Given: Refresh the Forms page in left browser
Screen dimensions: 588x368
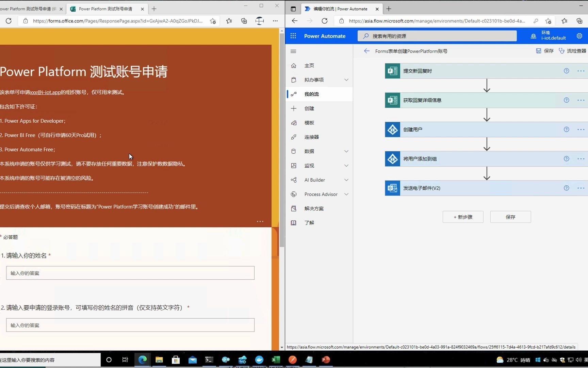Looking at the screenshot, I should coord(9,21).
